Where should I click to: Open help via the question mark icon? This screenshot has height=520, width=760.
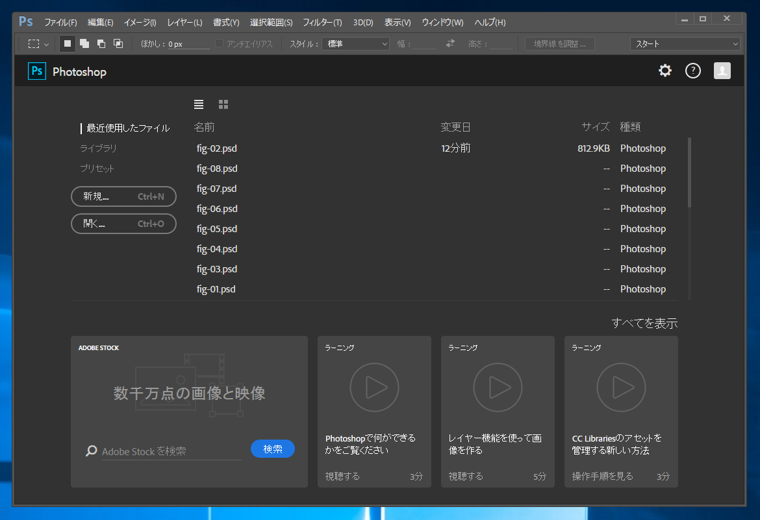[693, 71]
